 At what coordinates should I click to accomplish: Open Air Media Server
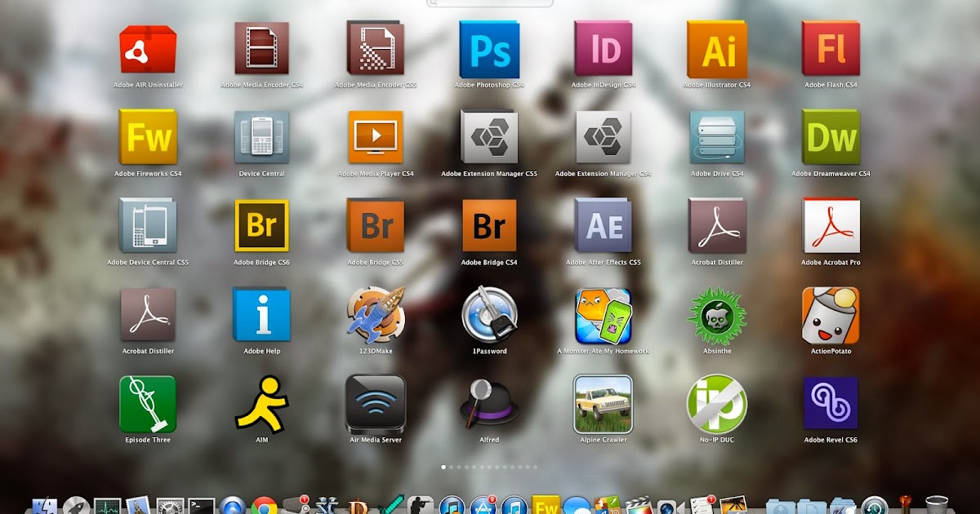tap(376, 404)
